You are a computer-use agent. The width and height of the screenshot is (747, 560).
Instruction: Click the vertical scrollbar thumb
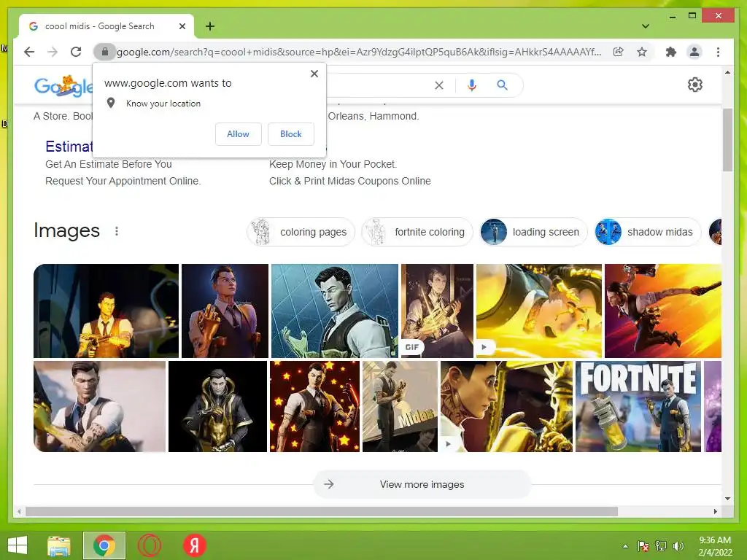point(727,139)
